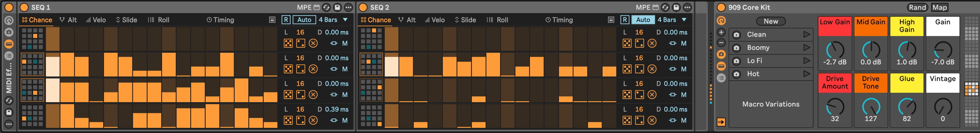Clear the second lane in SEQ 2
The width and height of the screenshot is (980, 133).
[x=652, y=69]
